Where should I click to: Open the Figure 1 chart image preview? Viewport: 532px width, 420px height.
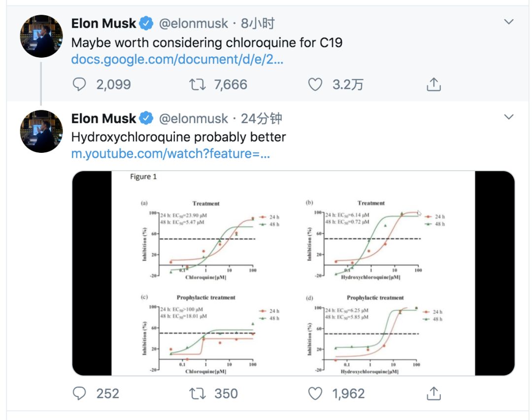tap(293, 273)
